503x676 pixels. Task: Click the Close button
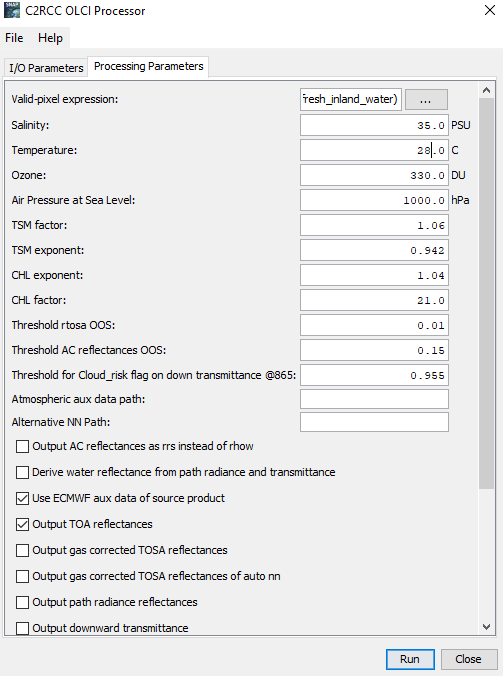pyautogui.click(x=469, y=659)
